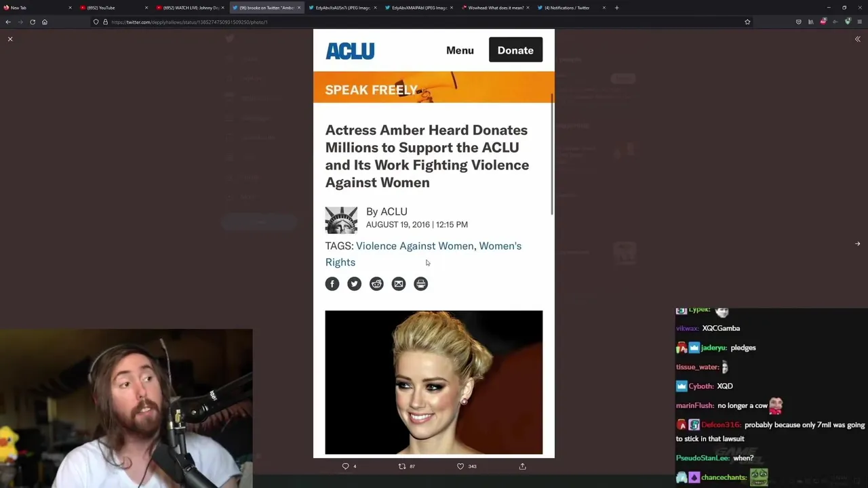Click the browser back arrow
Image resolution: width=868 pixels, height=488 pixels.
tap(8, 22)
